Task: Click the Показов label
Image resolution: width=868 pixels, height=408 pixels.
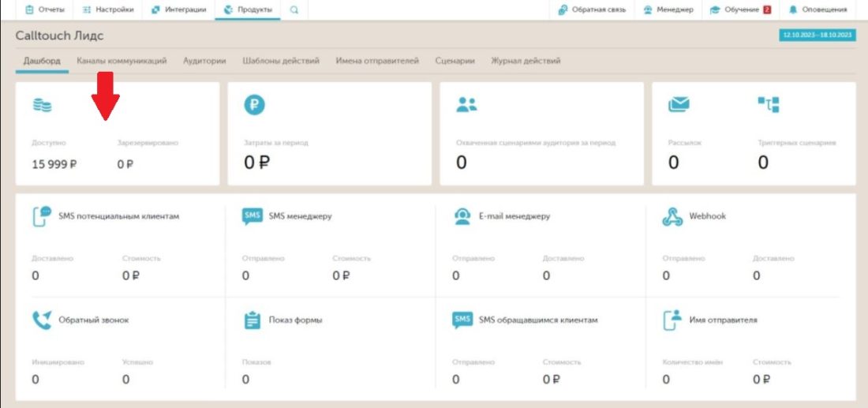Action: 257,362
